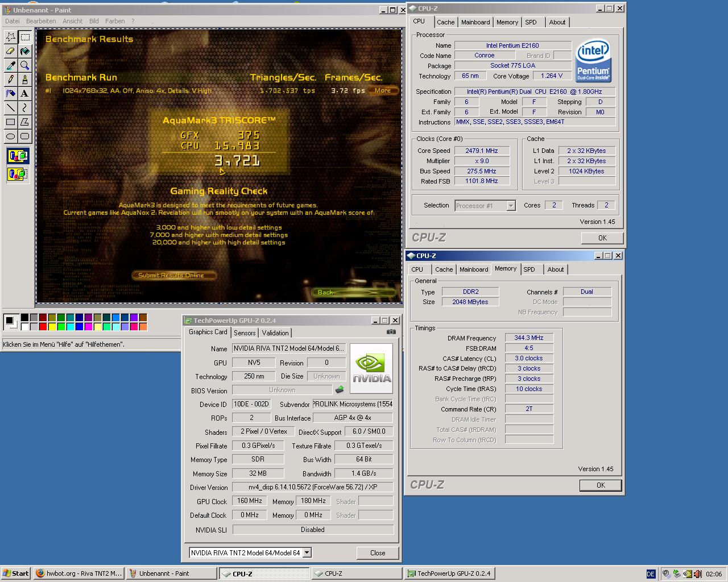
Task: Activate the Magnifier tool in Paint
Action: point(25,65)
